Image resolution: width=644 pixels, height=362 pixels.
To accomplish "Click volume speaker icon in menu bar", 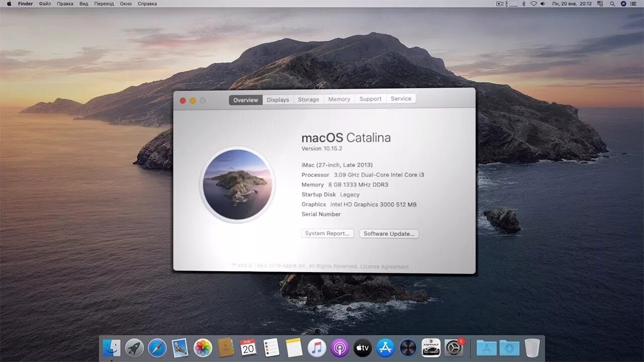I will click(x=543, y=4).
